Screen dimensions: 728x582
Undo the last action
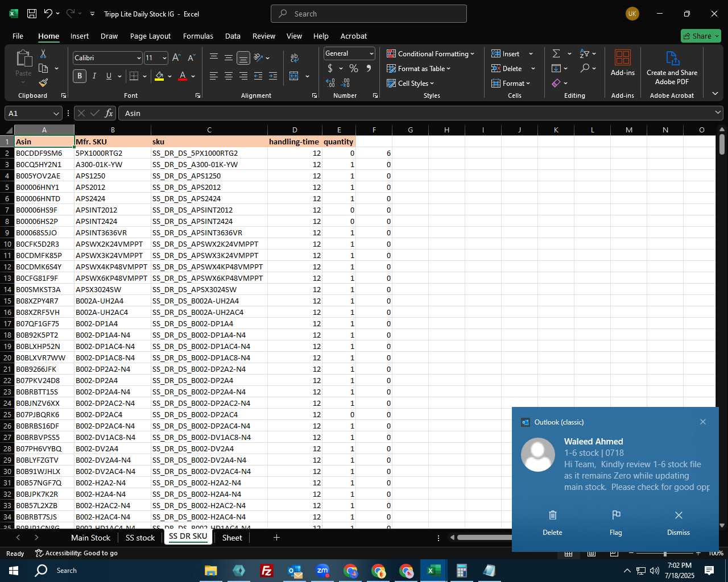pos(48,14)
